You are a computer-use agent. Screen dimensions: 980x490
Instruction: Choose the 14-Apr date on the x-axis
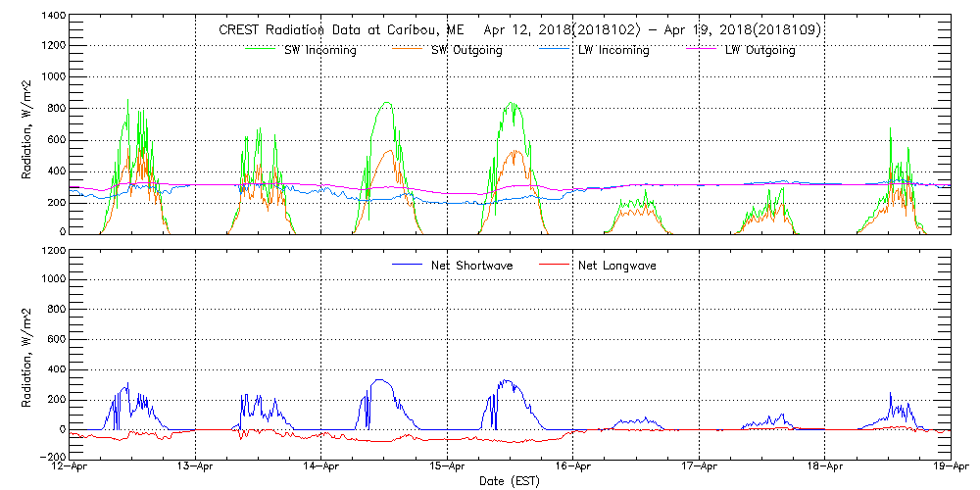tap(321, 467)
